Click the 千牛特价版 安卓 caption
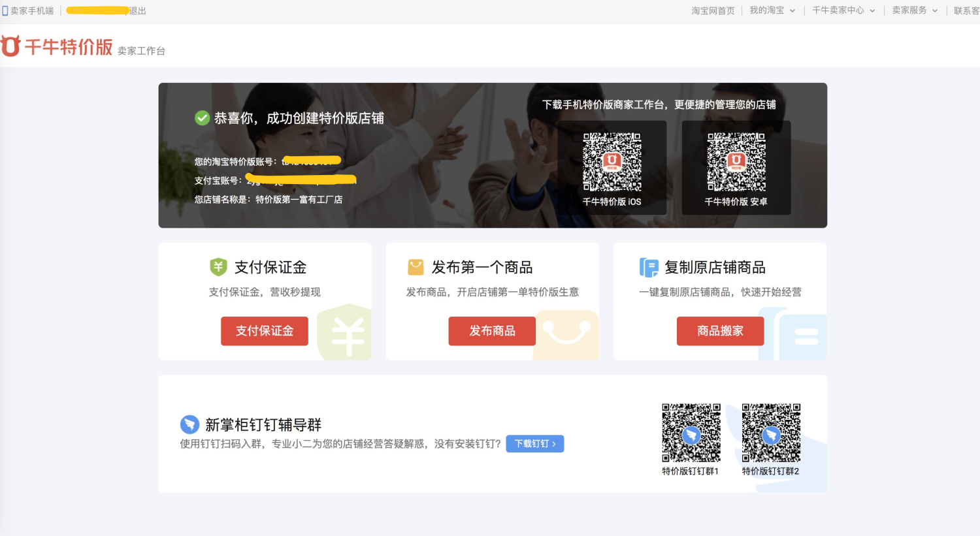980x536 pixels. 736,202
